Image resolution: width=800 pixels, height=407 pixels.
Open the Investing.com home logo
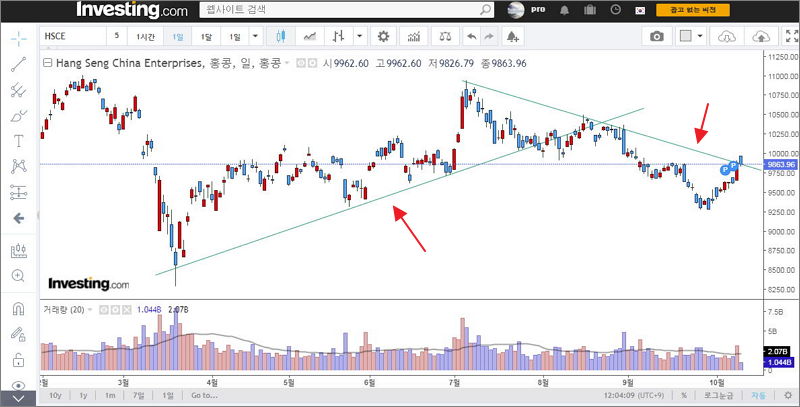pyautogui.click(x=132, y=10)
